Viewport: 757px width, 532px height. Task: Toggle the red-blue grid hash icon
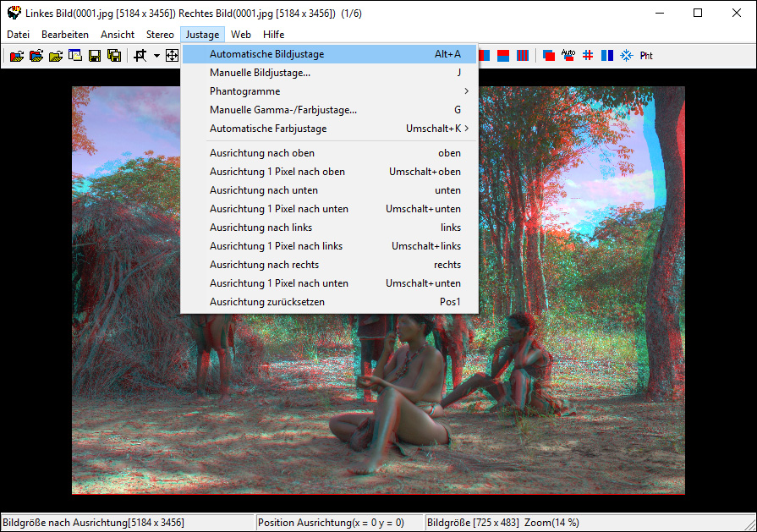(x=588, y=56)
